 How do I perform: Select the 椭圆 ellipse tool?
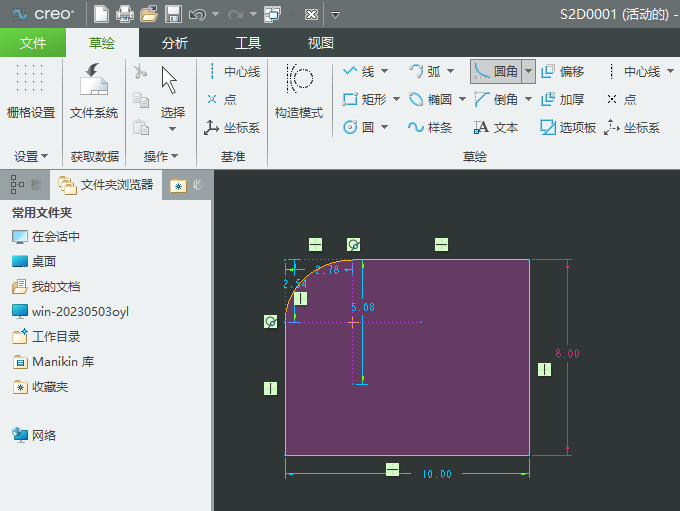431,99
